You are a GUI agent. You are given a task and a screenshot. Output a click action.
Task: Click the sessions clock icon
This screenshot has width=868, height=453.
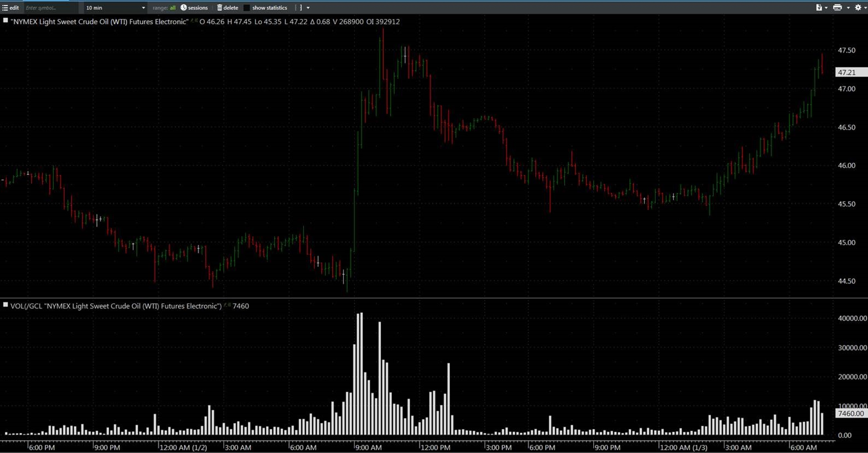[183, 7]
